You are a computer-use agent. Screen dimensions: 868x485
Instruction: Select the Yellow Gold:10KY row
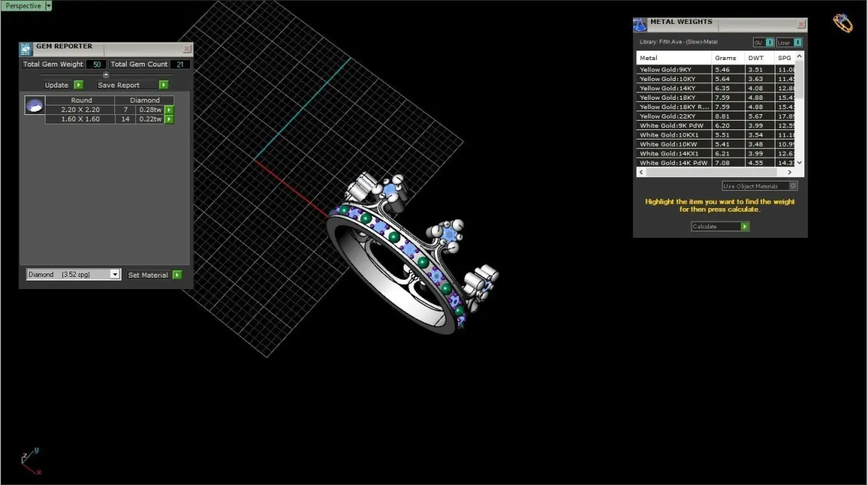tap(715, 79)
